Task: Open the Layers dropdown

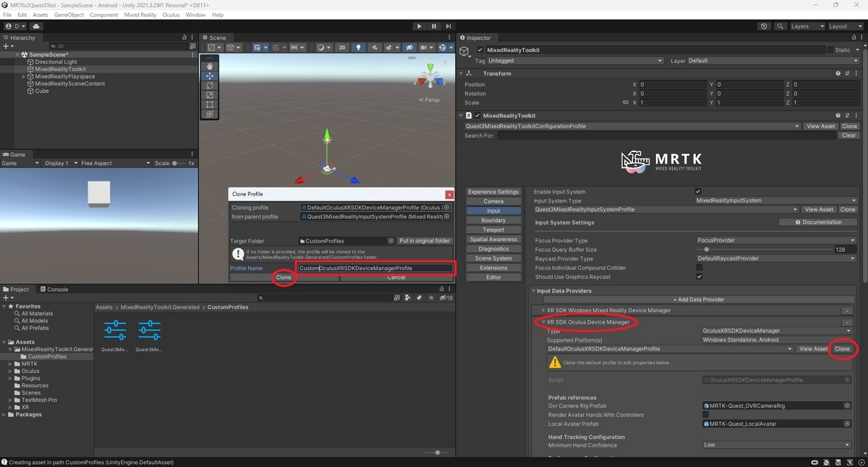Action: (x=807, y=26)
